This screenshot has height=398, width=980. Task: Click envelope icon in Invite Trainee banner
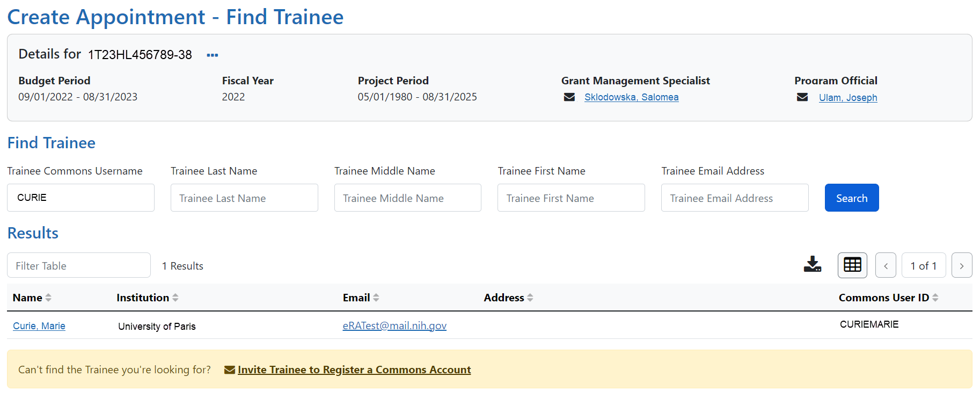(x=230, y=370)
